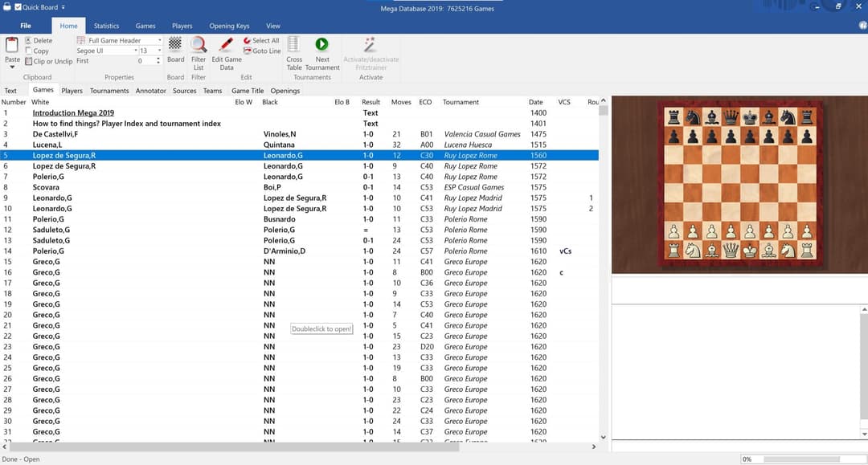
Task: Select the white king on the board
Action: 750,250
